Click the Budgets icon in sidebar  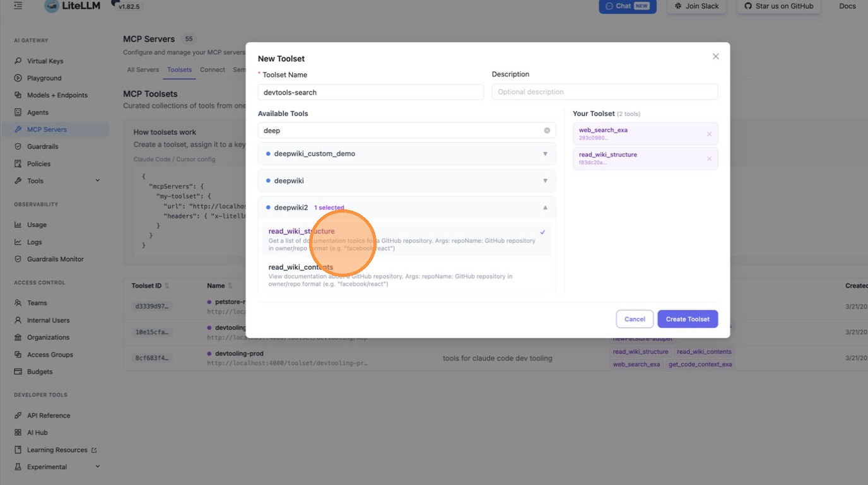click(18, 371)
